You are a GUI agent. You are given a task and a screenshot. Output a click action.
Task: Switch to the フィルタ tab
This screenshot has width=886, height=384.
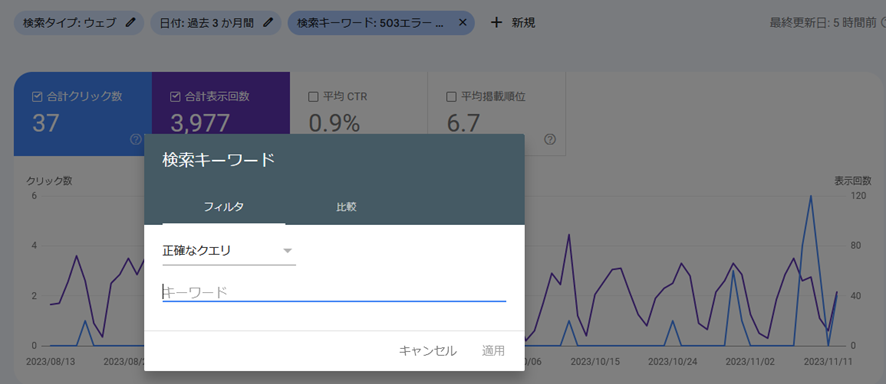224,207
